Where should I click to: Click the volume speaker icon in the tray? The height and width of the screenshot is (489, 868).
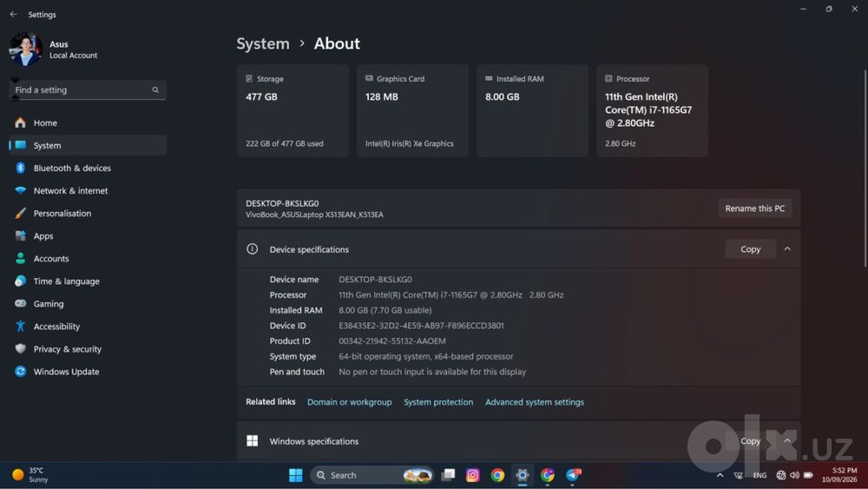(x=794, y=475)
